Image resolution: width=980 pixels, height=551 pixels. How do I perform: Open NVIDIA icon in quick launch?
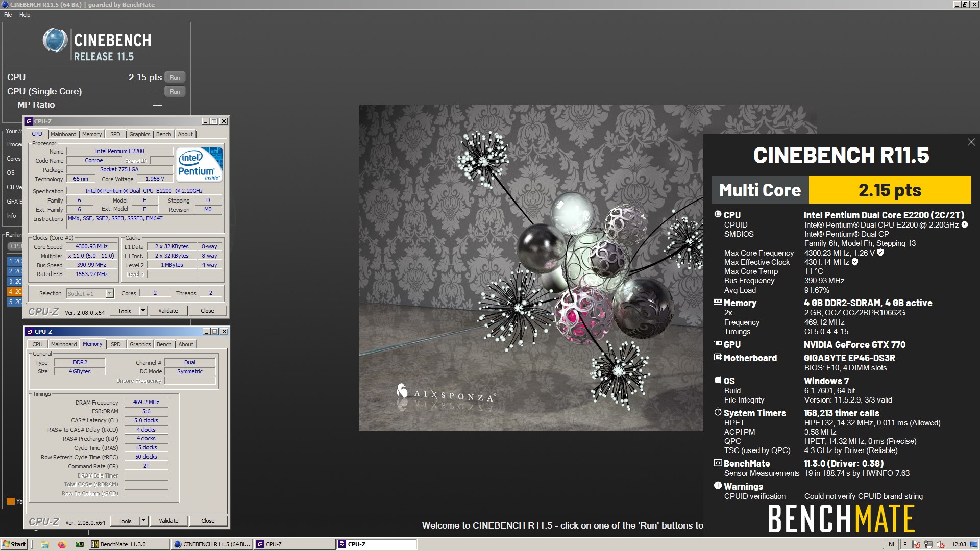tap(80, 544)
